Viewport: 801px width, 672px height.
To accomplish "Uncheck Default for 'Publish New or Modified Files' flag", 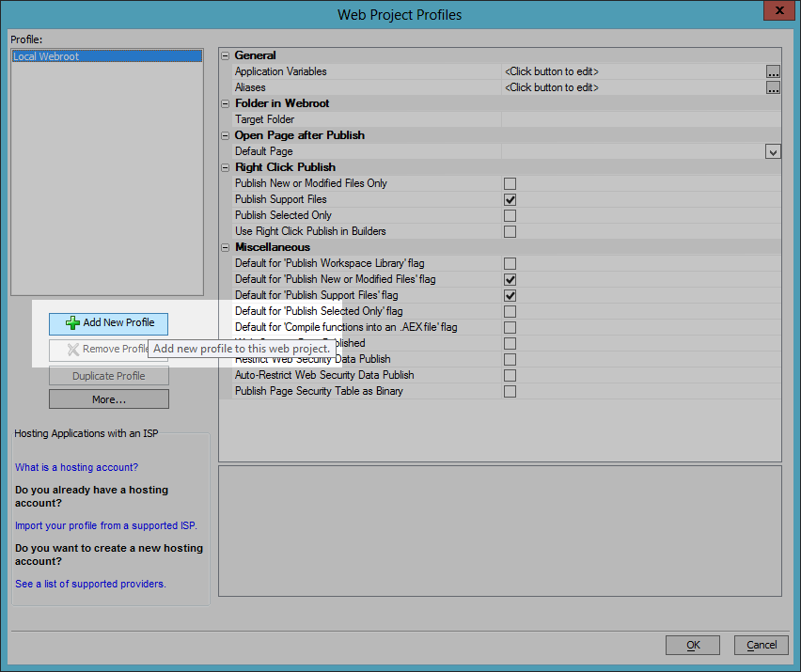I will (x=510, y=279).
